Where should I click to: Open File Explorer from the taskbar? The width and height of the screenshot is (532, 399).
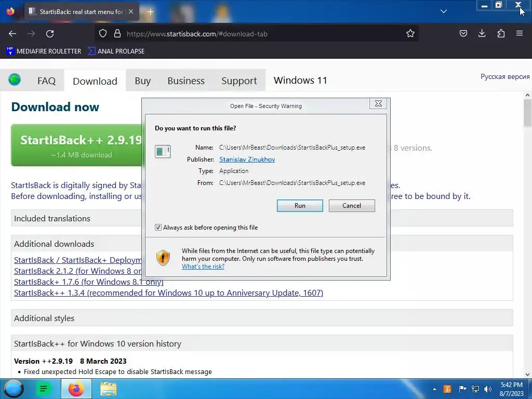coord(109,389)
